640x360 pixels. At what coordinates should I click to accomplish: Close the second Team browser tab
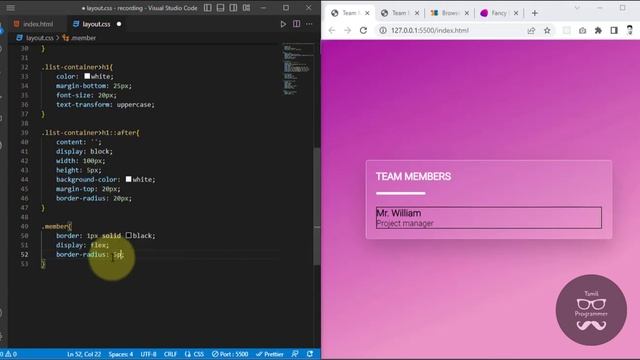tap(417, 13)
